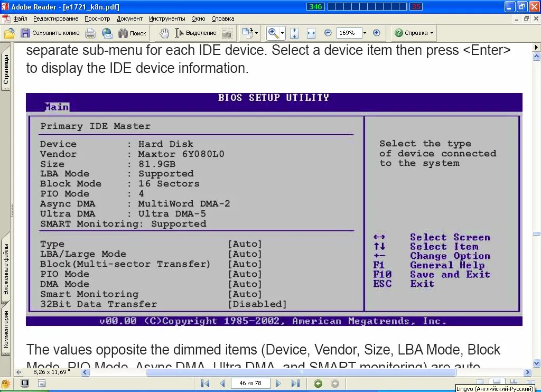Click the Open file folder icon
This screenshot has width=541, height=392.
10,33
